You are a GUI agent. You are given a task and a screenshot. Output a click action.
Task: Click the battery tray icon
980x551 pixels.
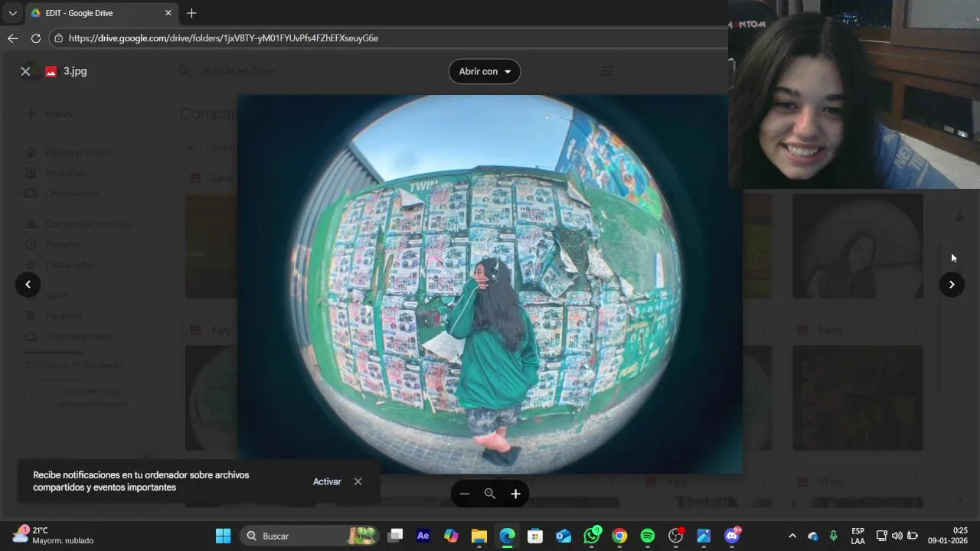click(913, 536)
